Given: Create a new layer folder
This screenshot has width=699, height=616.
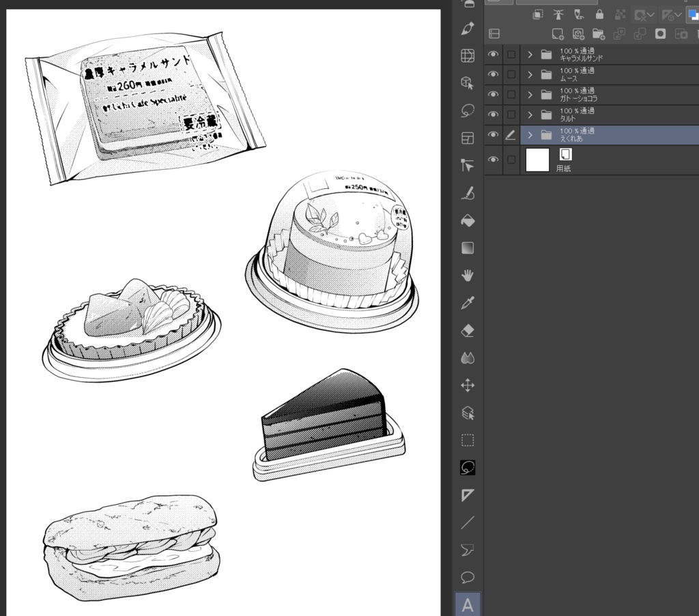Looking at the screenshot, I should point(599,34).
